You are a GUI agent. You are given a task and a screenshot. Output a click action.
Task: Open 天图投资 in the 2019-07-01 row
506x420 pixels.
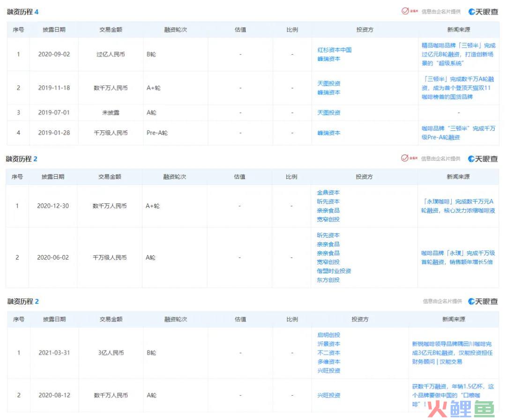point(328,112)
